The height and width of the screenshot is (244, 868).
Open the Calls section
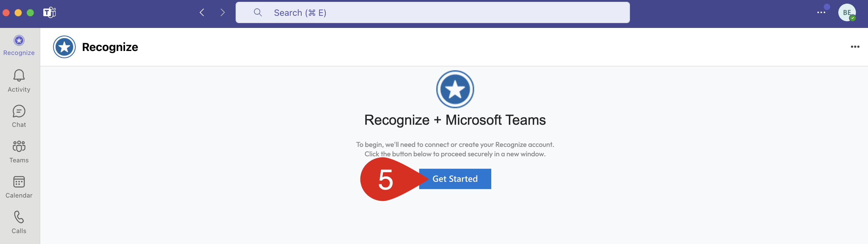[19, 222]
